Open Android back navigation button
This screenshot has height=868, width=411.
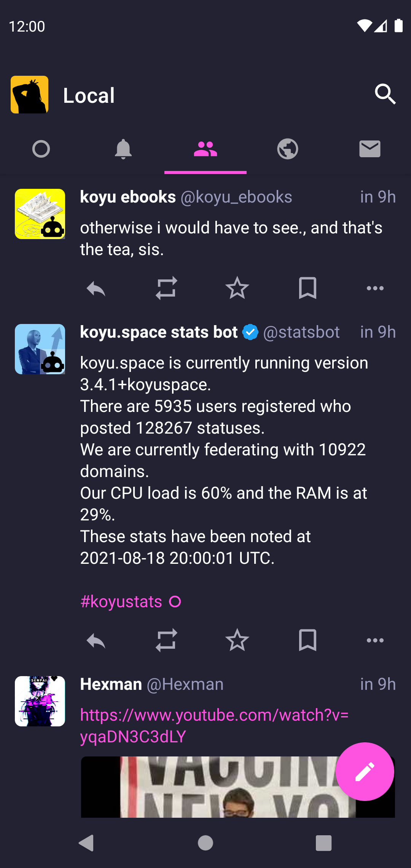[x=86, y=843]
